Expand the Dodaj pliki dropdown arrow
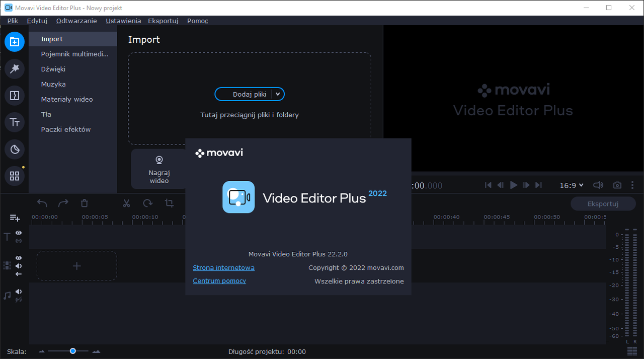The height and width of the screenshot is (359, 644). click(x=278, y=94)
